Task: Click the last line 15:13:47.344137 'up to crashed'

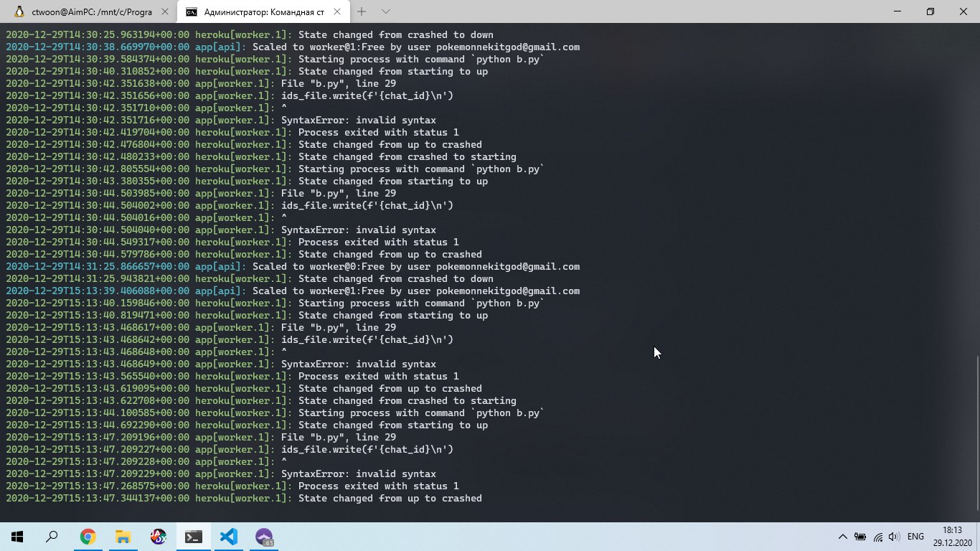Action: [x=244, y=498]
